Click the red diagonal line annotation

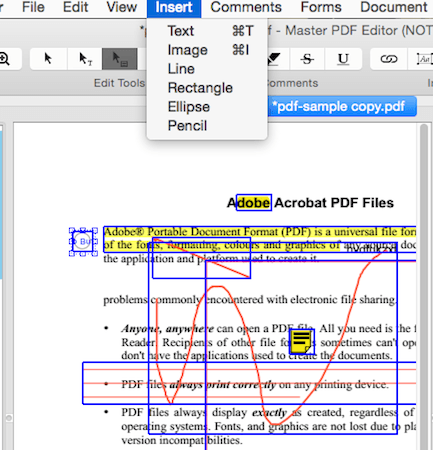(x=201, y=258)
